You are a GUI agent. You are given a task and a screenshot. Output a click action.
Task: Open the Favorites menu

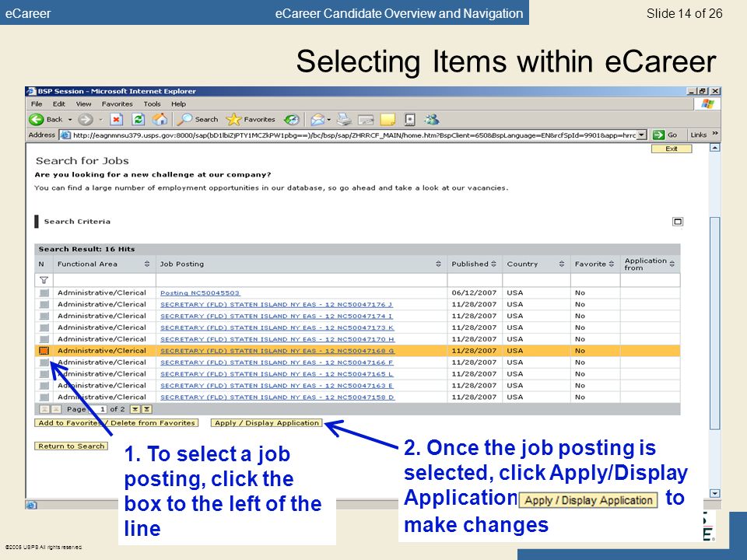(117, 103)
